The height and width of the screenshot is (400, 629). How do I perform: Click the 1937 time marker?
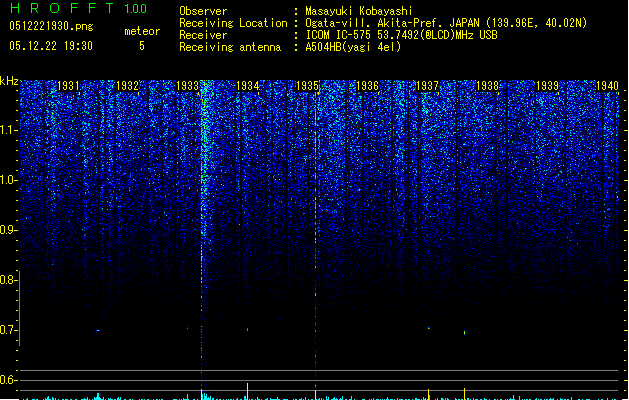[428, 86]
